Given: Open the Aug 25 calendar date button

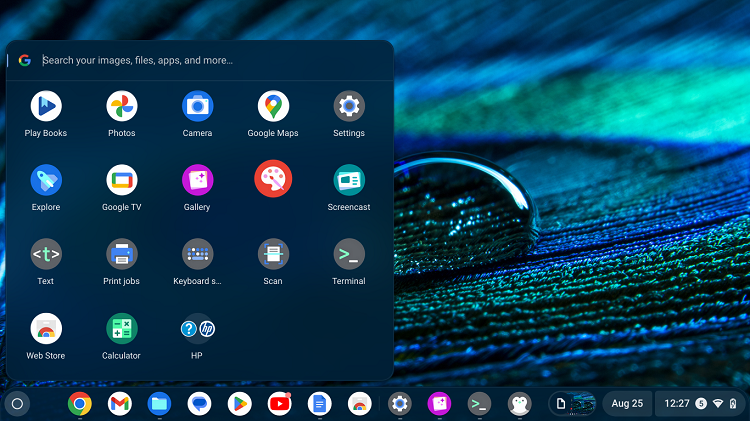Looking at the screenshot, I should tap(627, 403).
